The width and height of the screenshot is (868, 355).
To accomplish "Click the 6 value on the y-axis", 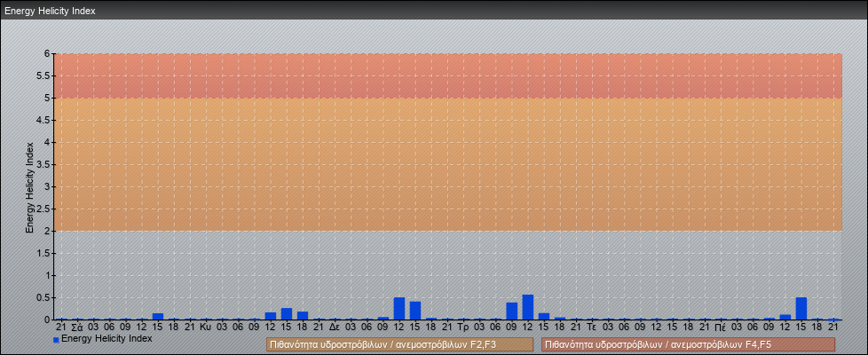I will coord(48,54).
